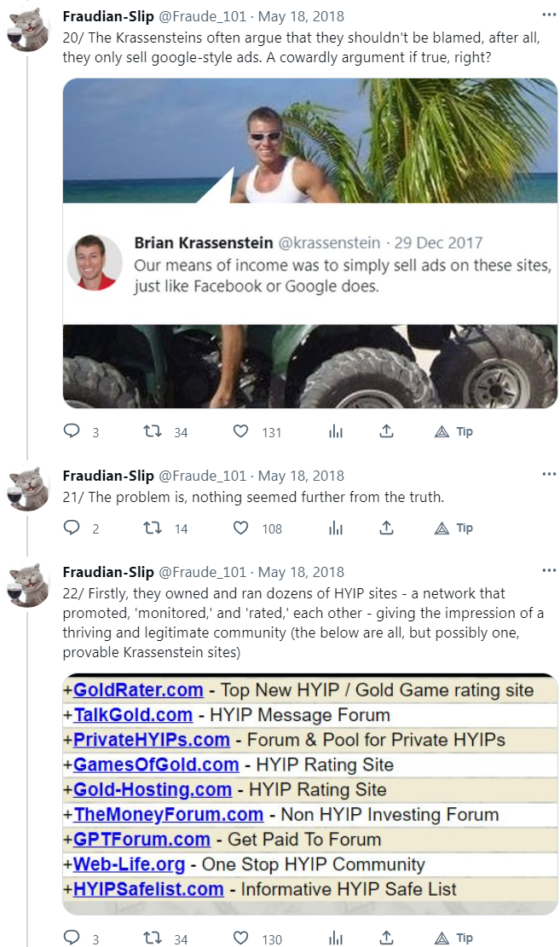
Task: Reply to tweet 21/ about the truth
Action: pos(72,528)
